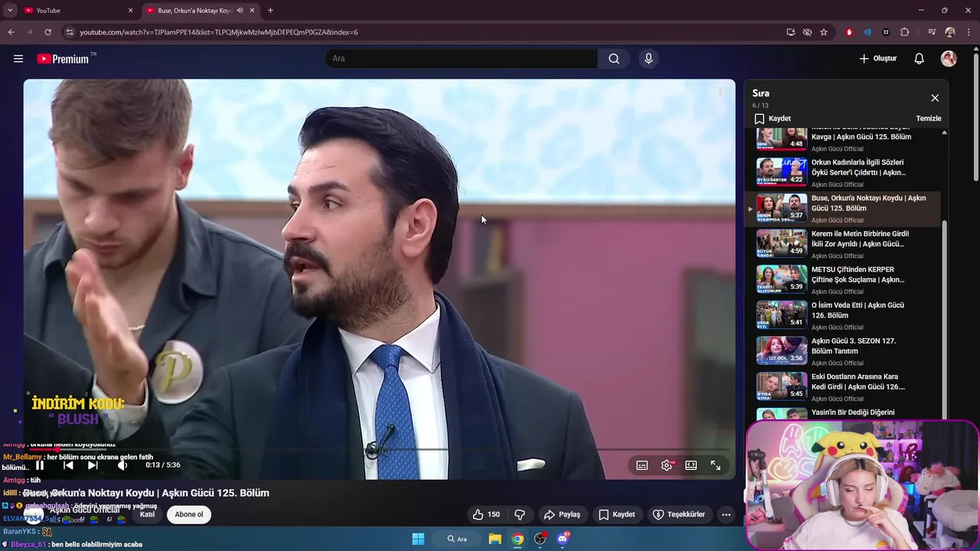View site information icon in address bar
Viewport: 980px width, 551px height.
70,32
